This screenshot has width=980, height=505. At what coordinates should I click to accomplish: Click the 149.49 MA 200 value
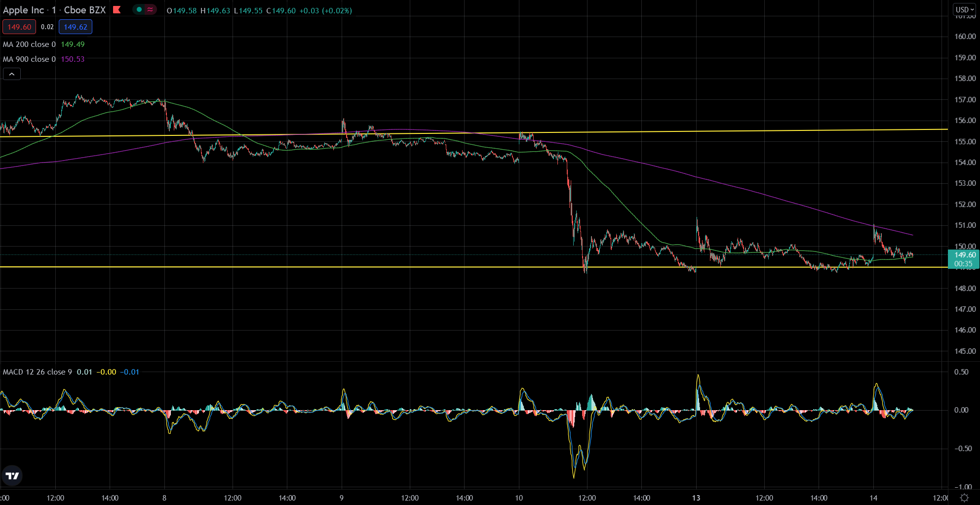pyautogui.click(x=73, y=44)
